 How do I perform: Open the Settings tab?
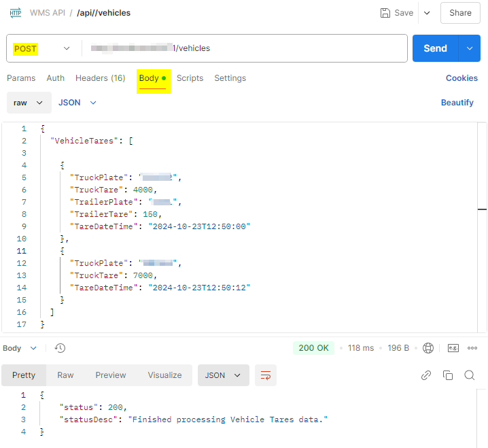click(x=230, y=78)
